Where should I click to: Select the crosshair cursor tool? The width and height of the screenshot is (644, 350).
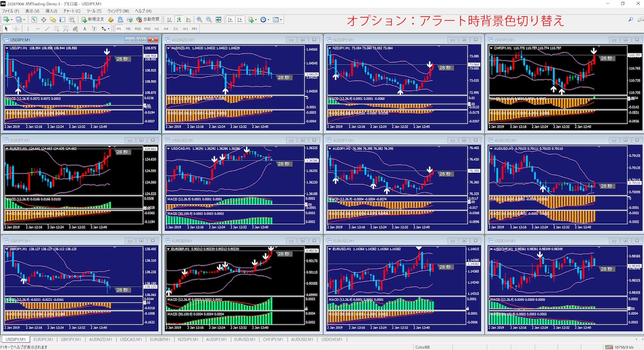tap(16, 29)
